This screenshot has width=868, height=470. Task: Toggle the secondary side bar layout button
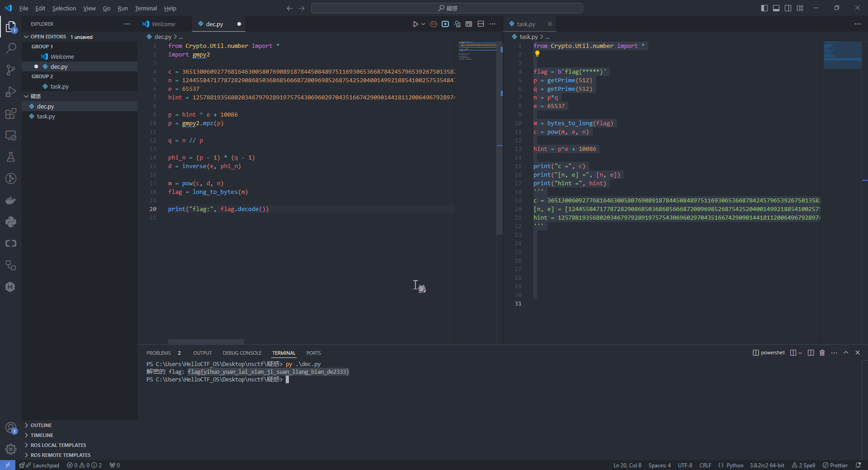(x=788, y=8)
